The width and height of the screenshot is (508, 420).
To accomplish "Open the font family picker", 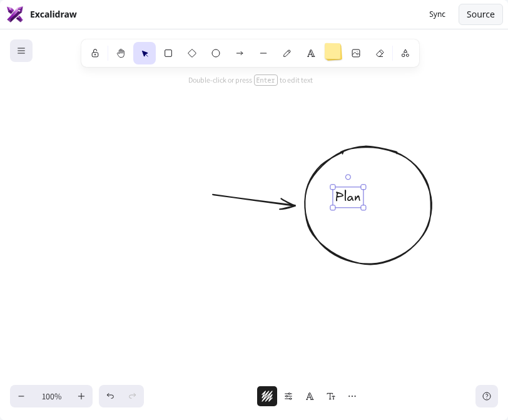I will [x=310, y=396].
